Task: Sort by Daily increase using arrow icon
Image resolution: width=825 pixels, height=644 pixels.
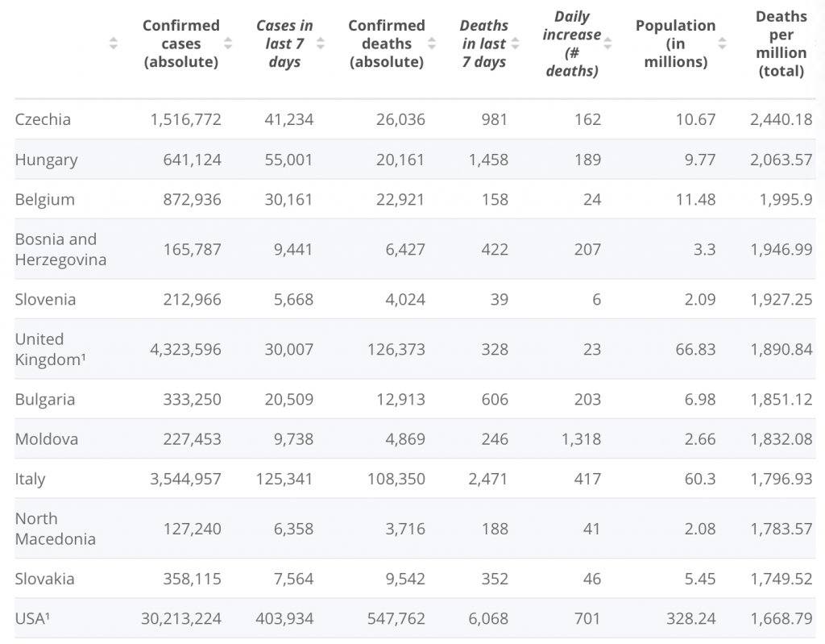Action: [607, 44]
